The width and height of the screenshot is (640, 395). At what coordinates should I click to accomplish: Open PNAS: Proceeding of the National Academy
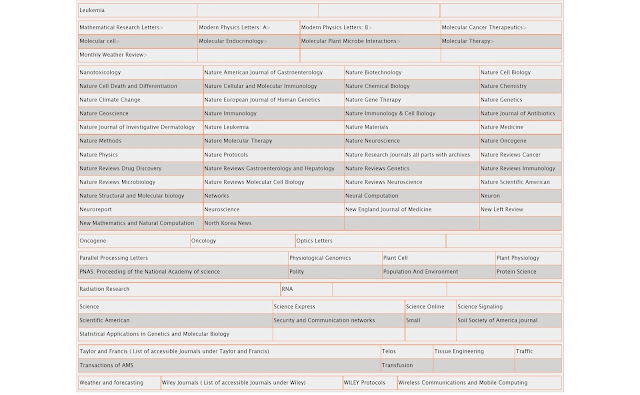[x=149, y=272]
